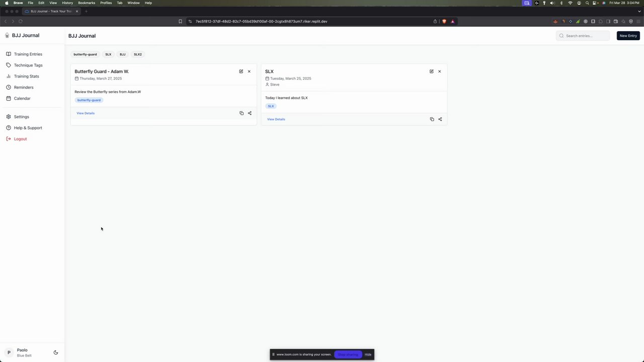Open Settings in the sidebar
Viewport: 644px width, 362px height.
point(32,117)
